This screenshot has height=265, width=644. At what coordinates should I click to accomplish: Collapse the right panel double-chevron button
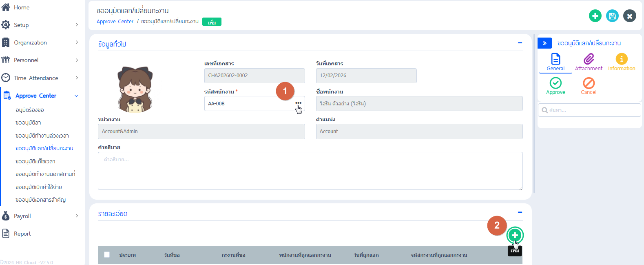click(x=544, y=43)
